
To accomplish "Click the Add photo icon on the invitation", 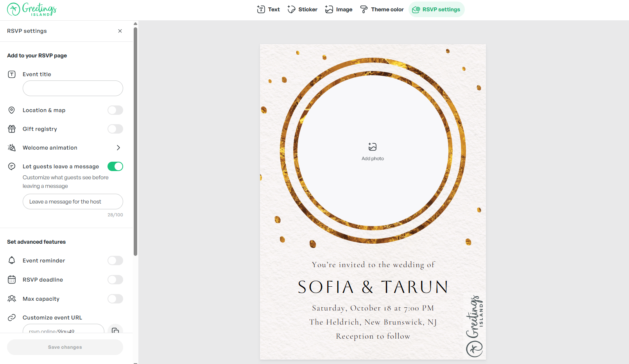I will (373, 147).
